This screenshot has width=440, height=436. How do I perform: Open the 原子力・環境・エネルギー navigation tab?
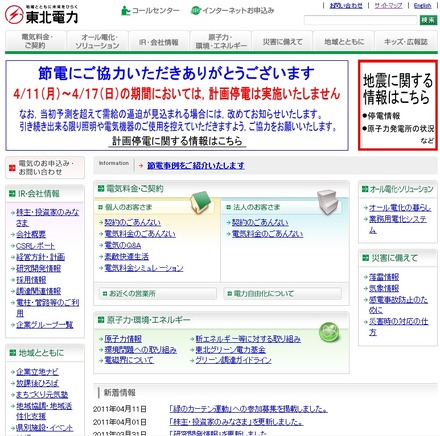[221, 41]
